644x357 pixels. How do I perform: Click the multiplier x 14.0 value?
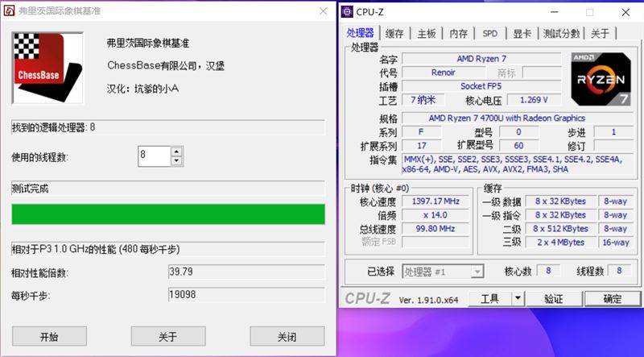click(x=436, y=214)
